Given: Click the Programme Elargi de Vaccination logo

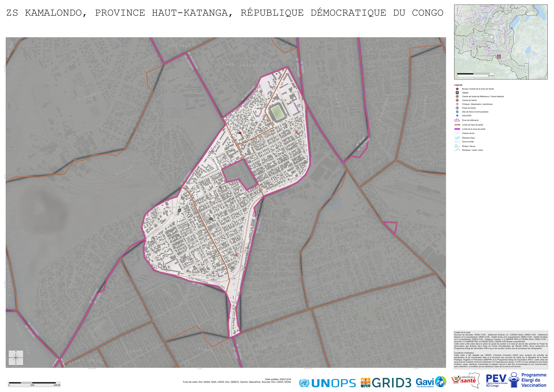Looking at the screenshot, I should pyautogui.click(x=528, y=380).
